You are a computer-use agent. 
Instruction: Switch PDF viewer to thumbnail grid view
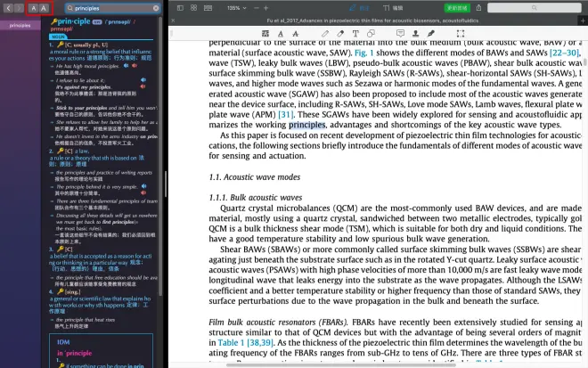(x=194, y=8)
